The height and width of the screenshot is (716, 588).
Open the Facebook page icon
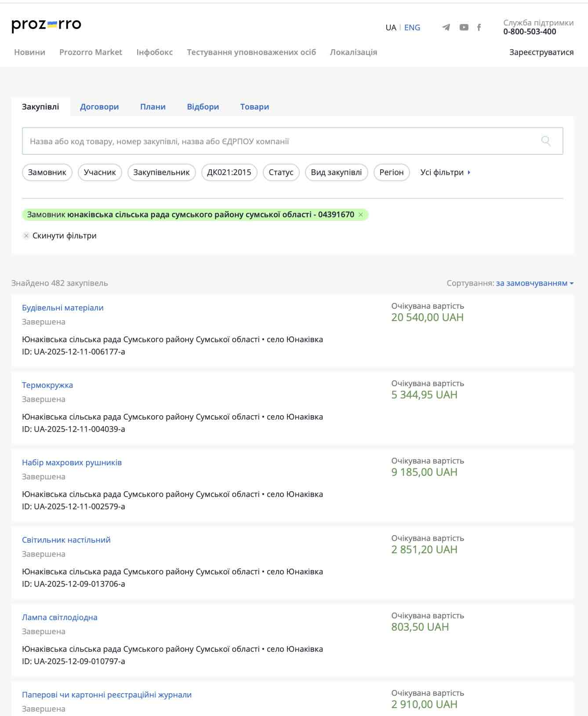tap(479, 27)
